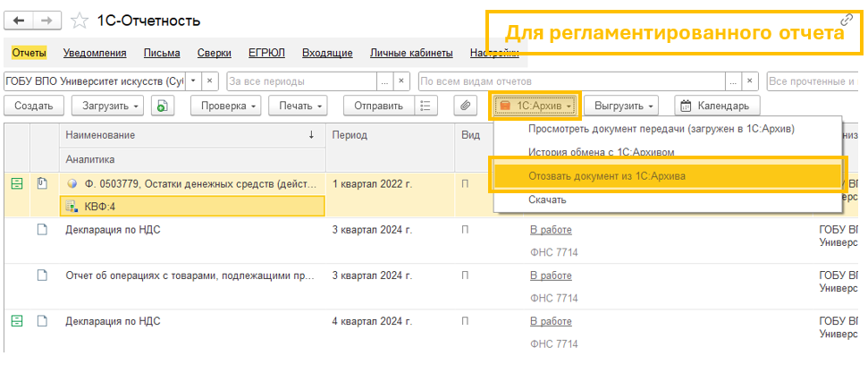Click the document-with-clip icon in Ф. 0503779 row

(x=43, y=183)
